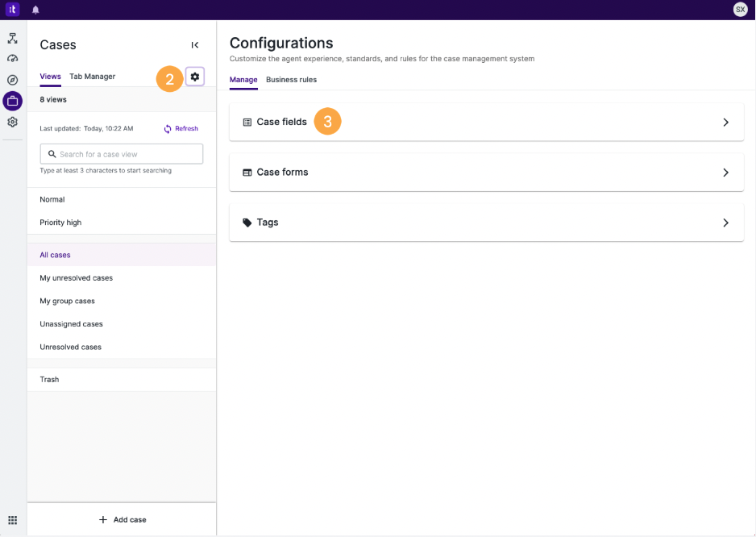Focus the Search for a case view field

[x=122, y=154]
